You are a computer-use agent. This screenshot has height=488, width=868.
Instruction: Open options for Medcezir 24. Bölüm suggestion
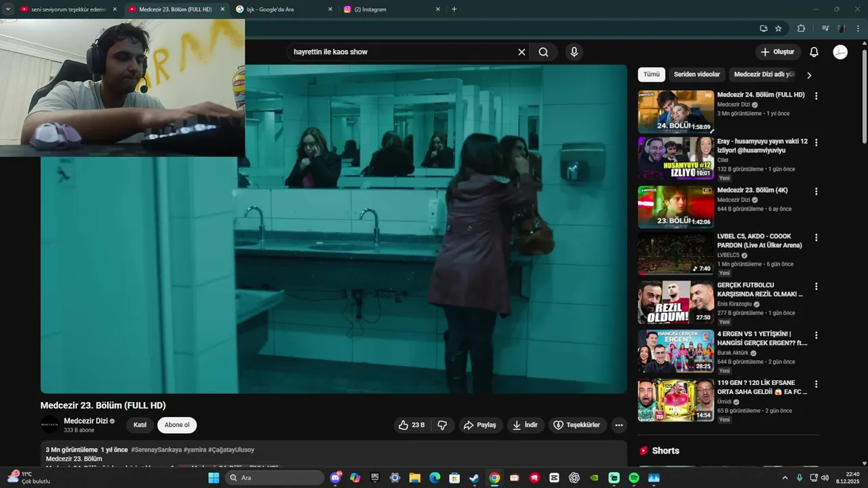tap(816, 96)
